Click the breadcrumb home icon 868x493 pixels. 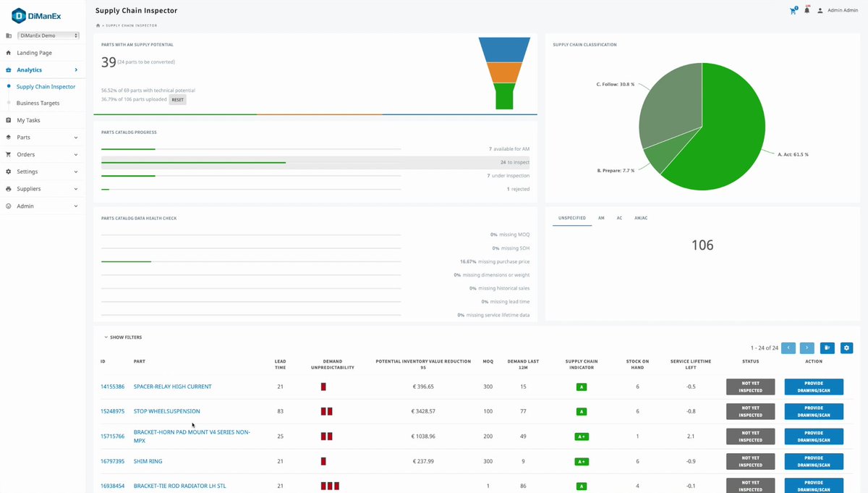click(x=98, y=26)
